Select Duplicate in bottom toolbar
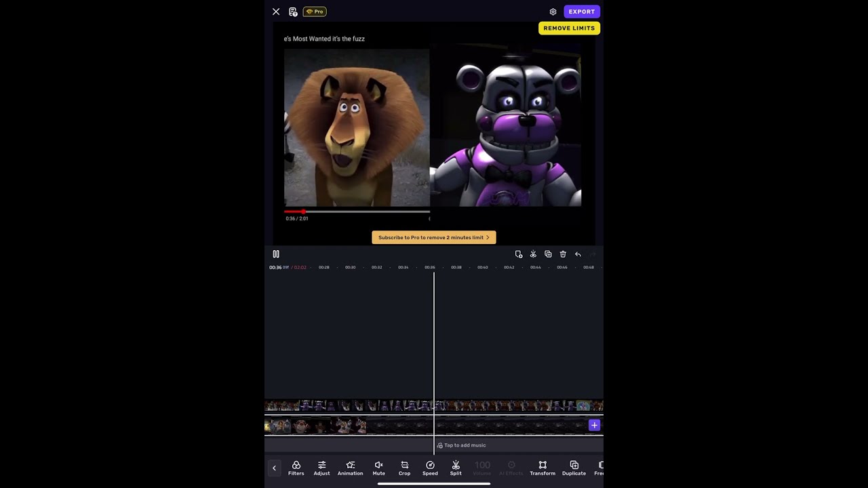868x488 pixels. click(x=574, y=468)
